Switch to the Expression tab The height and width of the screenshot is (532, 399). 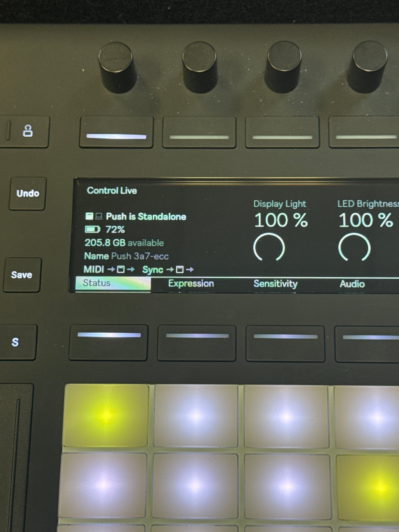[191, 283]
